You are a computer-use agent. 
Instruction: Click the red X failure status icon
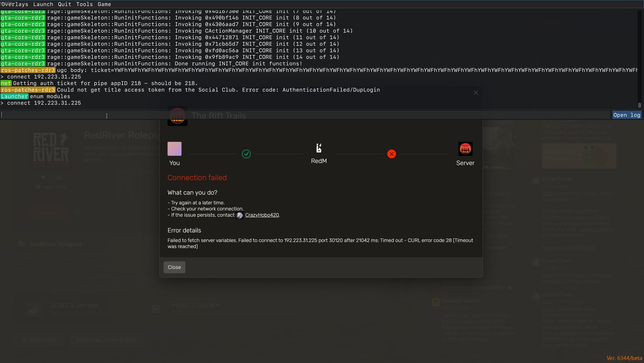[391, 154]
